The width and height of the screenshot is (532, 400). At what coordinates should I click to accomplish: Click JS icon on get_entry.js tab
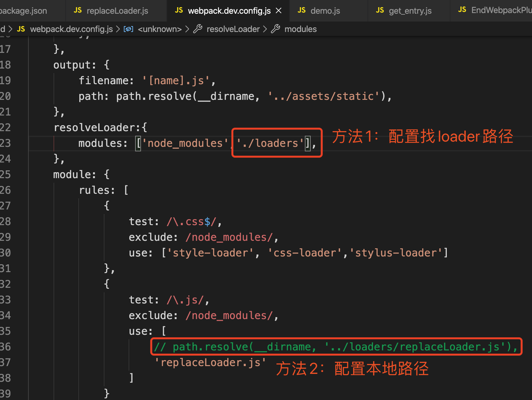pyautogui.click(x=380, y=10)
